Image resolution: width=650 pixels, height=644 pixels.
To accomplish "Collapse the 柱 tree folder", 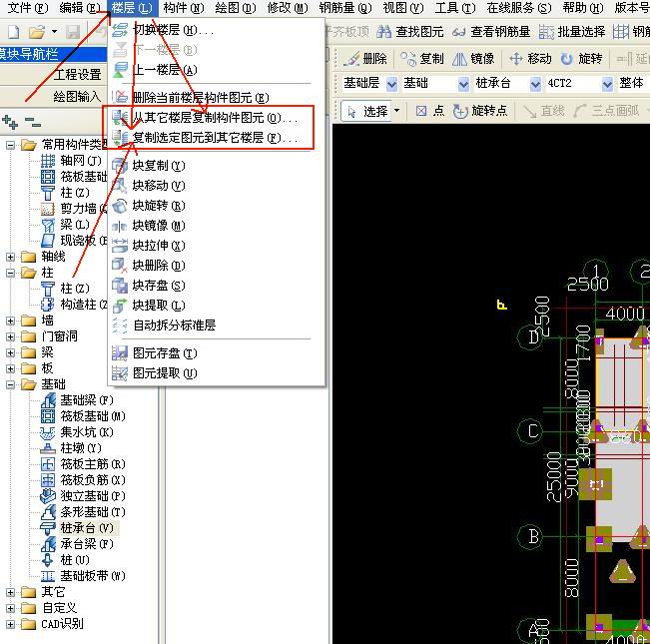I will 10,273.
